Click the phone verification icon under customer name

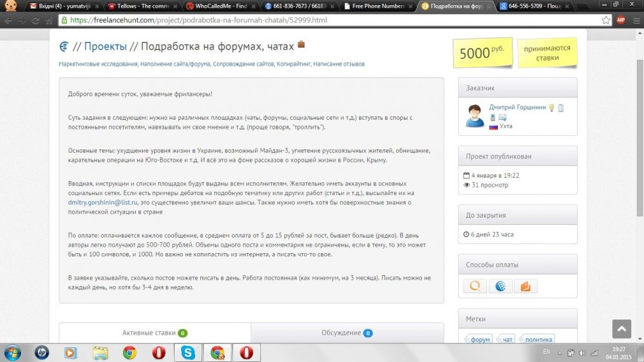click(x=493, y=117)
